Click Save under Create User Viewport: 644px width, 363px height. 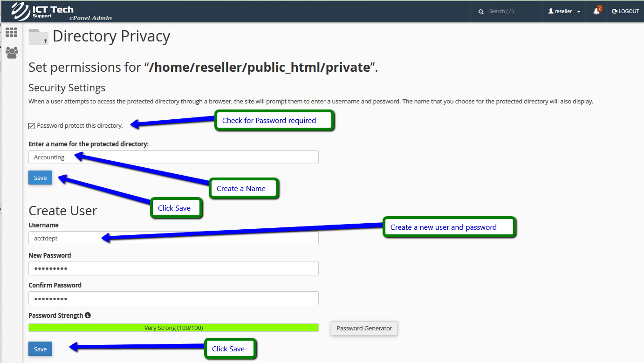coord(41,349)
